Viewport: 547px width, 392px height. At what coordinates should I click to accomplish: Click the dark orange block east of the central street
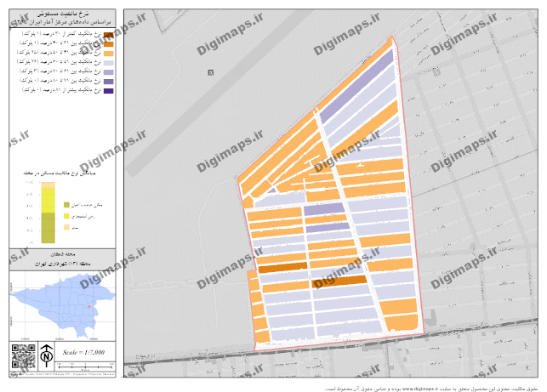click(339, 281)
